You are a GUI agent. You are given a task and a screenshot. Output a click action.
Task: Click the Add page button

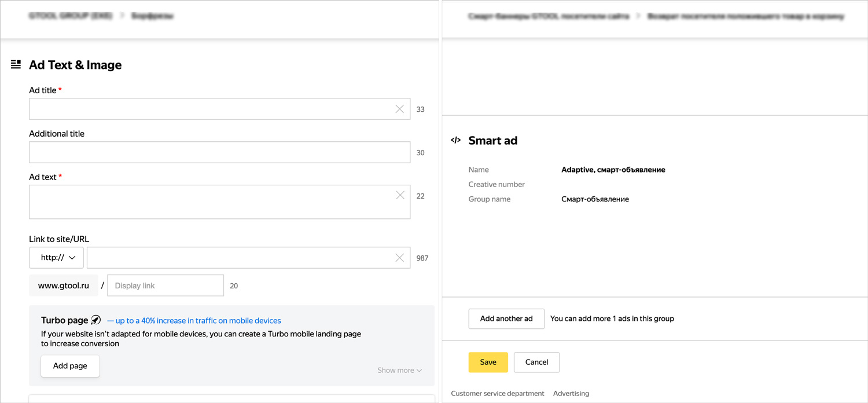(70, 366)
